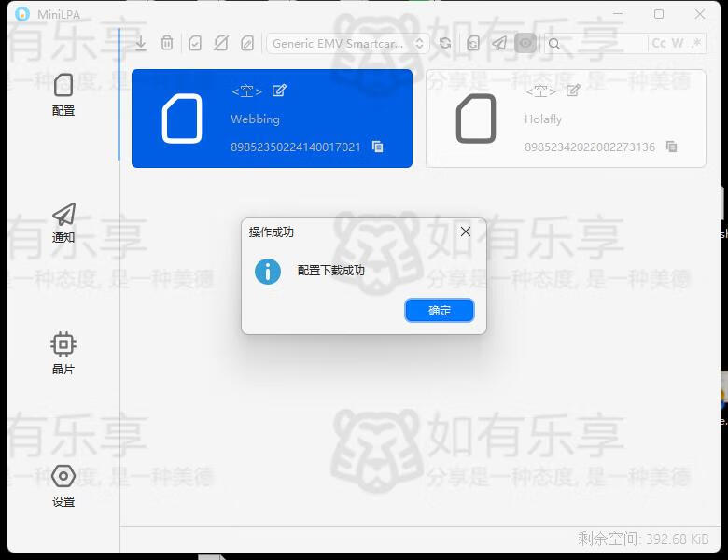Click the download profile icon in toolbar
The image size is (728, 560).
[x=141, y=43]
